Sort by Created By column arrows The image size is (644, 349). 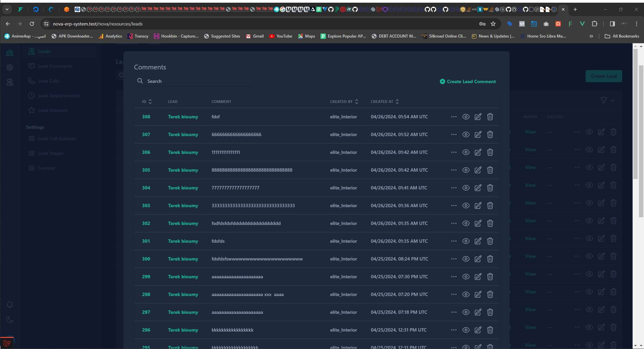point(356,102)
